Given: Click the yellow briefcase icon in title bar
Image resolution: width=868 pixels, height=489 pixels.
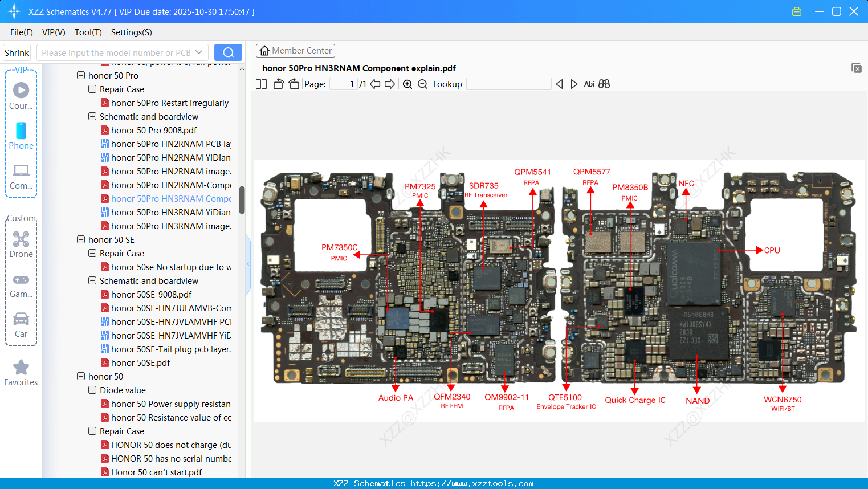Looking at the screenshot, I should pos(797,11).
